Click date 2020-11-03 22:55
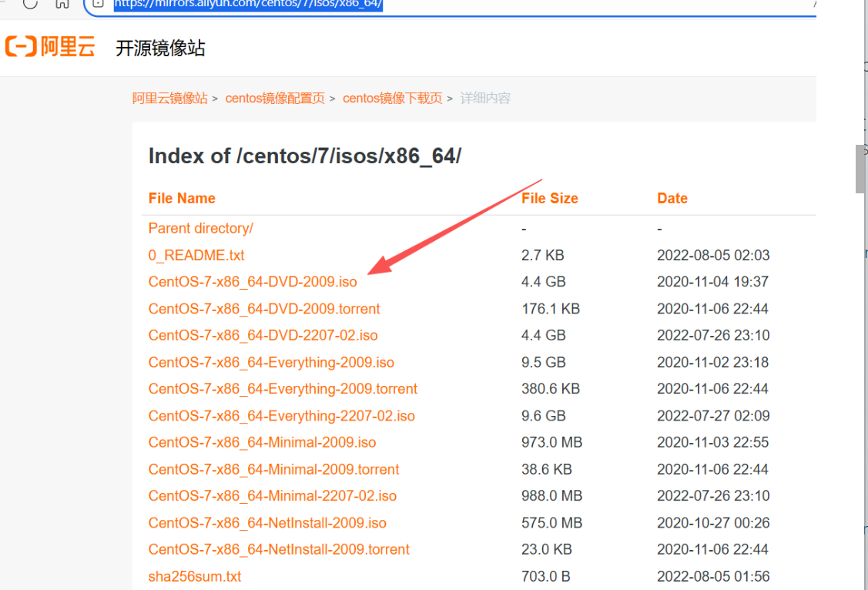This screenshot has height=590, width=868. (712, 443)
